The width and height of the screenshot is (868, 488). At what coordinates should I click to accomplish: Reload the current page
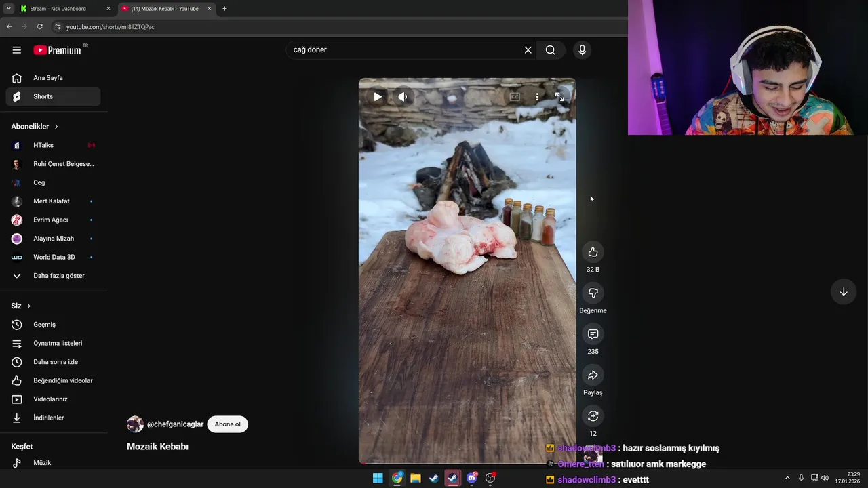40,26
